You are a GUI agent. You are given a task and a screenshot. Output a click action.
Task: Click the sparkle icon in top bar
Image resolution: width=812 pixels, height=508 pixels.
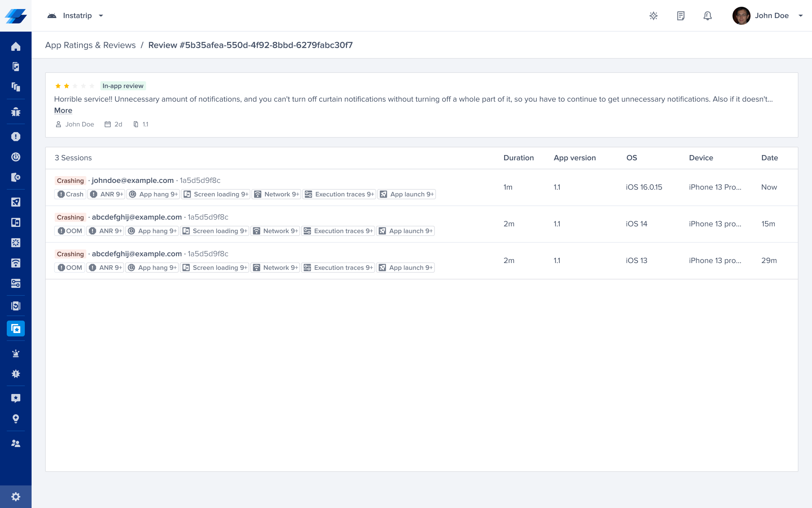click(x=653, y=16)
